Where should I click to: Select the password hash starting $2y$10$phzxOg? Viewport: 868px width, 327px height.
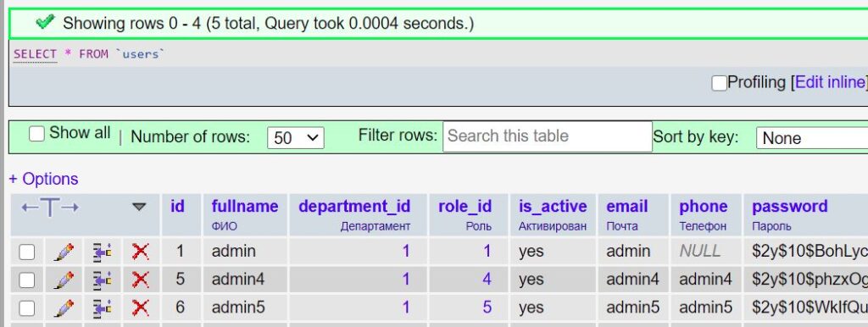pos(810,279)
